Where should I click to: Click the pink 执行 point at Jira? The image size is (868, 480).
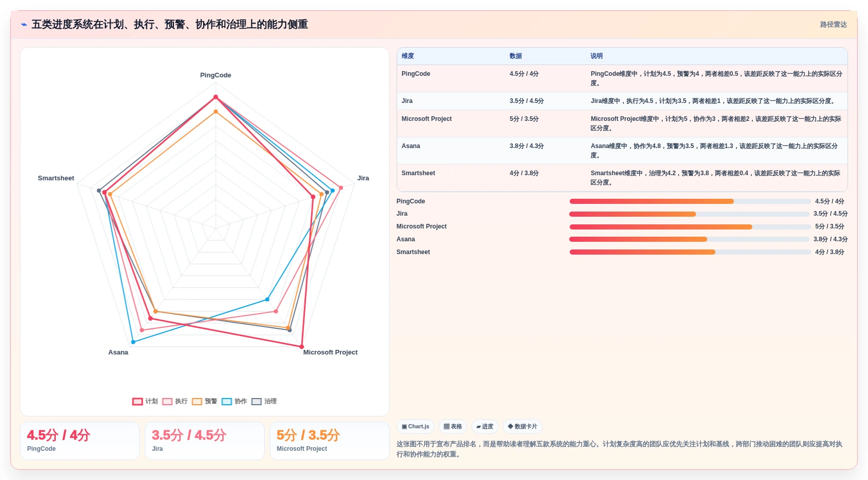tap(340, 187)
